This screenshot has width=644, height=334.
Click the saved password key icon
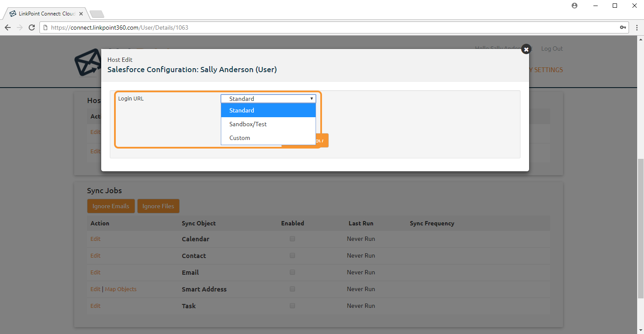pyautogui.click(x=623, y=27)
